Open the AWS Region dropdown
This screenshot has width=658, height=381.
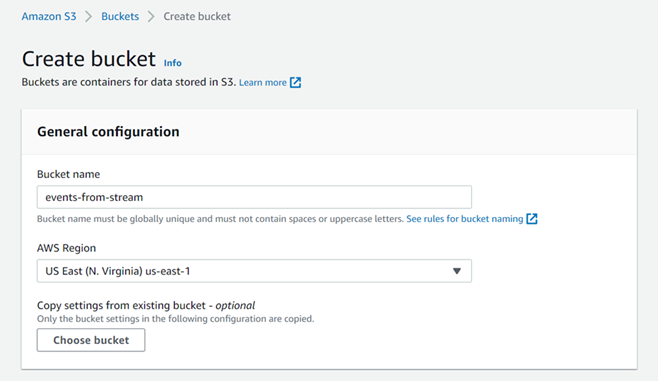pyautogui.click(x=254, y=271)
